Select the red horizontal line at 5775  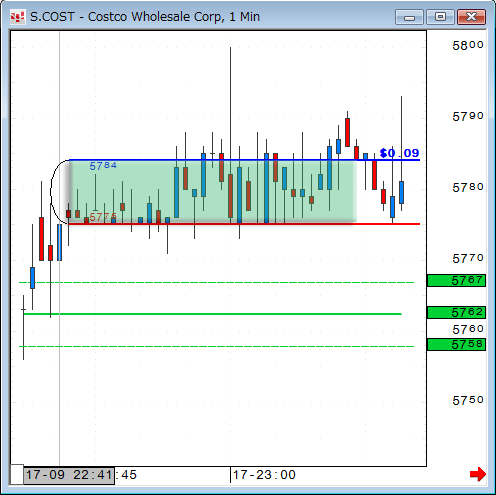click(244, 224)
